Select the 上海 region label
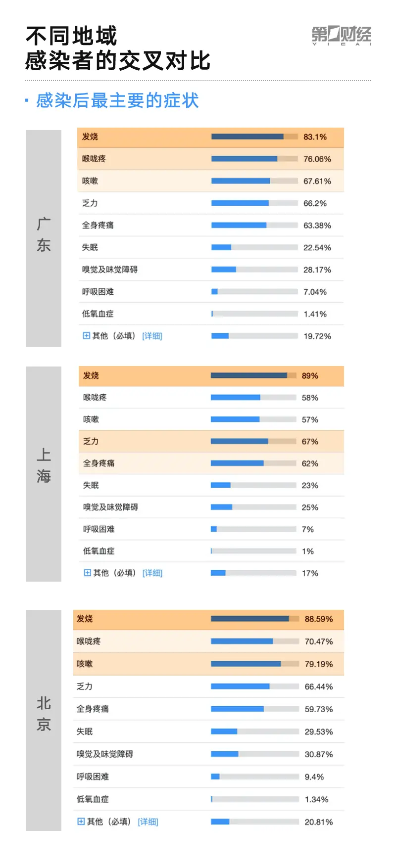Screen dimensions: 396x868 [x=44, y=465]
